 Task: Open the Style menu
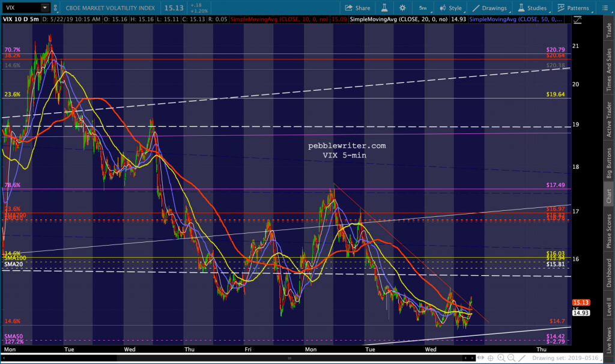coord(451,8)
